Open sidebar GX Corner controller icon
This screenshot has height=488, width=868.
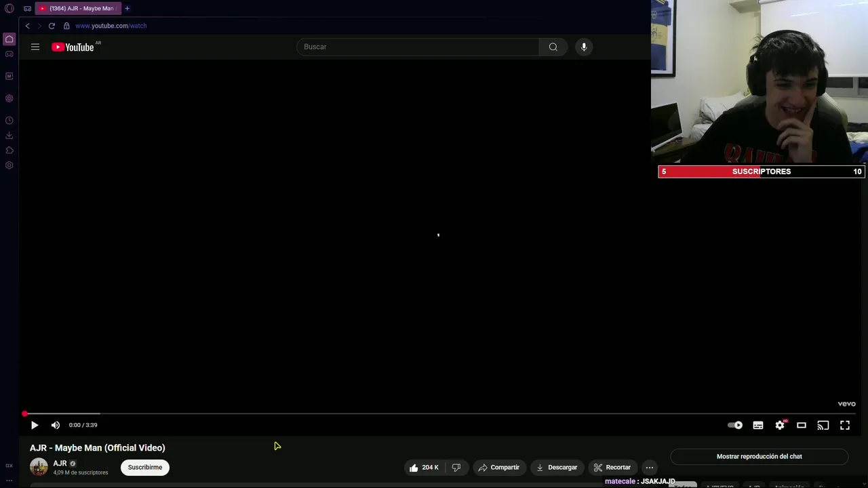coord(9,54)
